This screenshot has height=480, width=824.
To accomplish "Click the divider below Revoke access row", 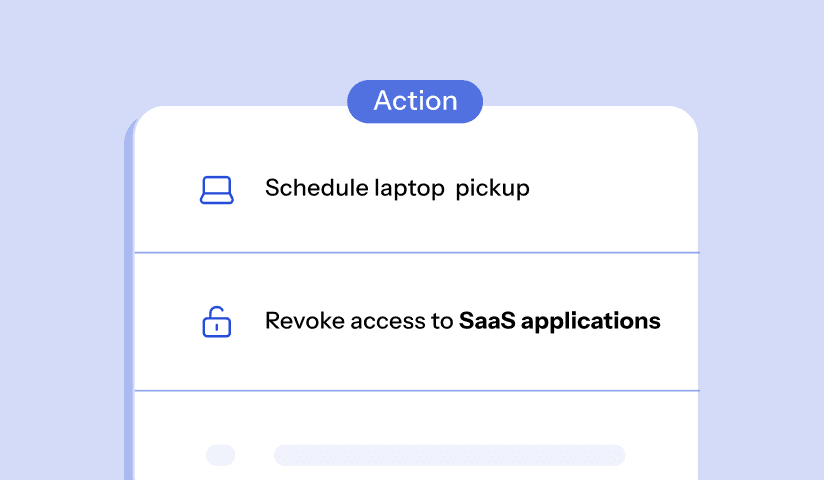I will click(x=416, y=390).
